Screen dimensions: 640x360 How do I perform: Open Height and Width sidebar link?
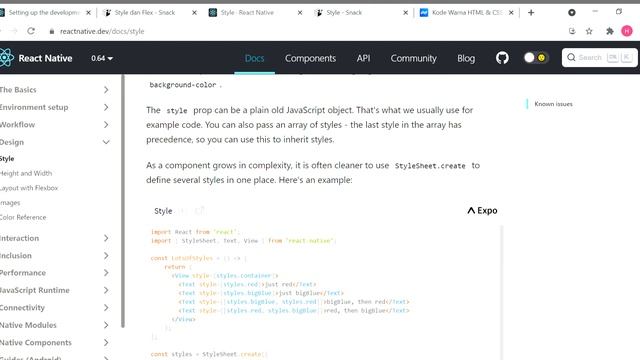click(x=26, y=173)
